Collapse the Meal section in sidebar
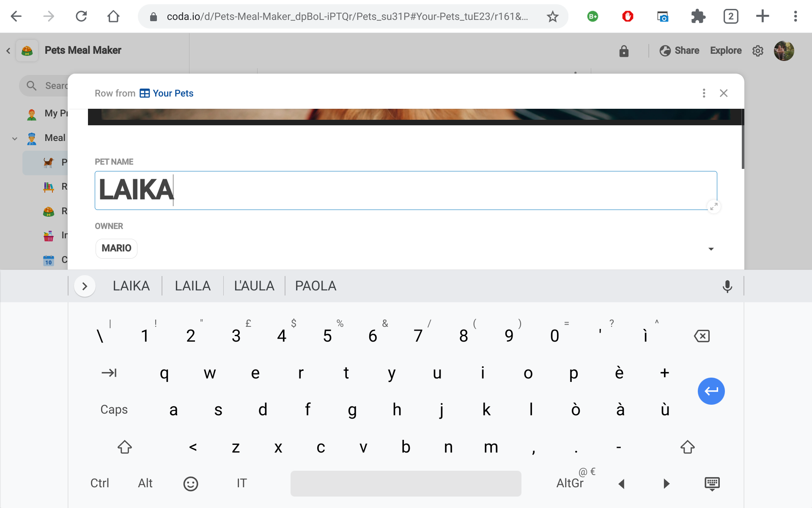812x508 pixels. coord(15,138)
